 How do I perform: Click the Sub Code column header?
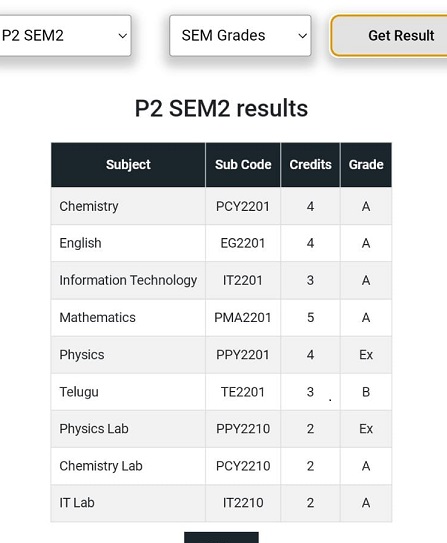pyautogui.click(x=243, y=165)
